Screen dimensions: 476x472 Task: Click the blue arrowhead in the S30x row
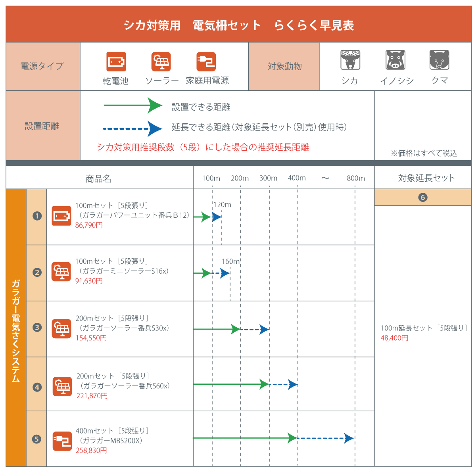264,329
